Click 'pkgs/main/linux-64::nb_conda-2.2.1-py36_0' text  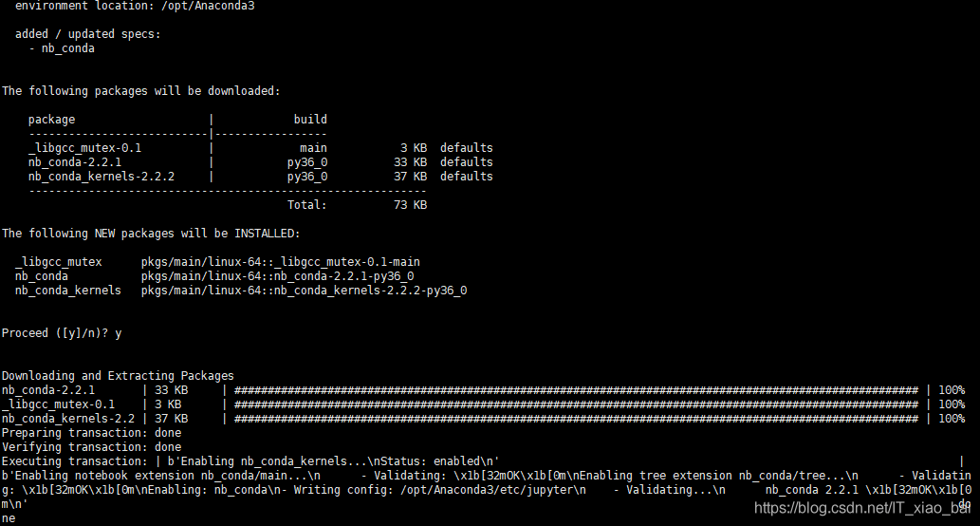pos(278,276)
